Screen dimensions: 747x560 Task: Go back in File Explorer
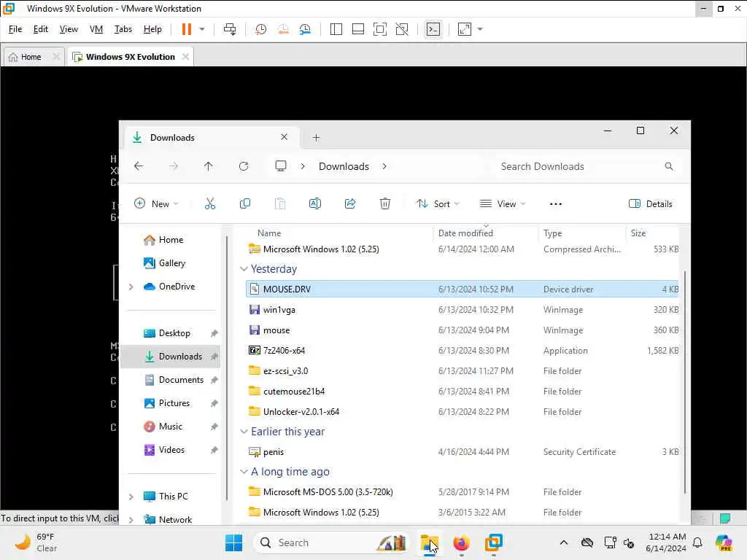pyautogui.click(x=139, y=166)
